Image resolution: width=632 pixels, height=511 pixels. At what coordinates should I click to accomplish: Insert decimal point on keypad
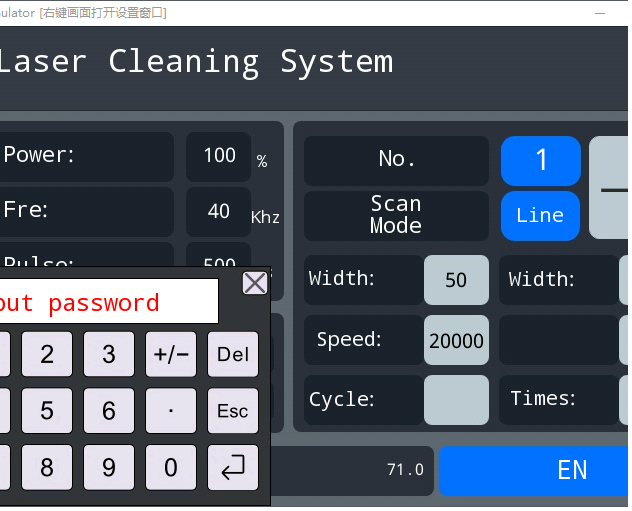171,411
